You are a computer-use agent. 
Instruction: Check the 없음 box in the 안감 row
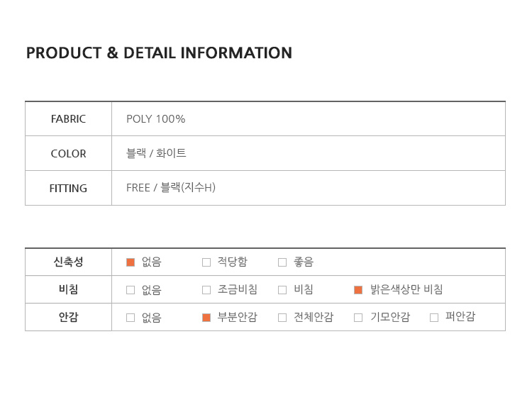[x=131, y=318]
